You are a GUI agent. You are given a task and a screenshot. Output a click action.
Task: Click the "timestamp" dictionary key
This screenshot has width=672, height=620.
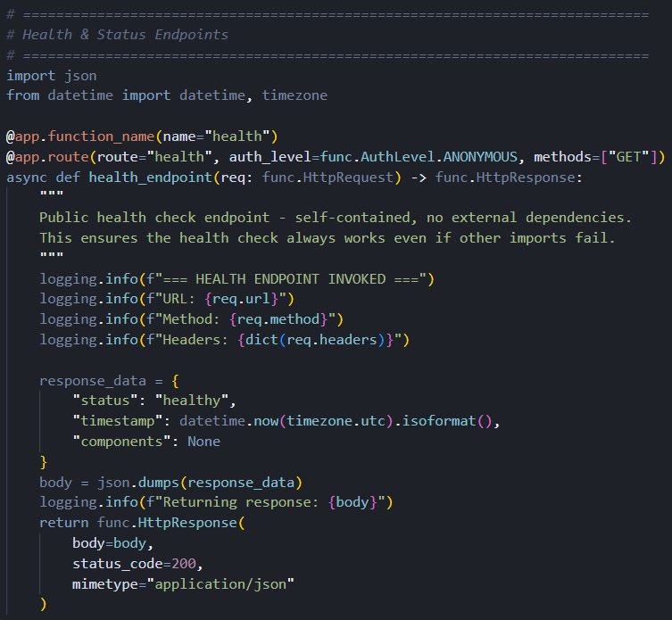point(118,421)
